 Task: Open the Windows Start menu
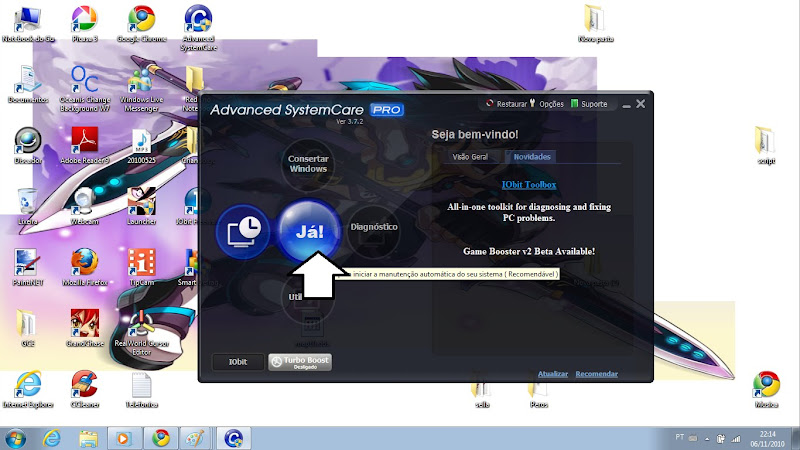[x=15, y=438]
